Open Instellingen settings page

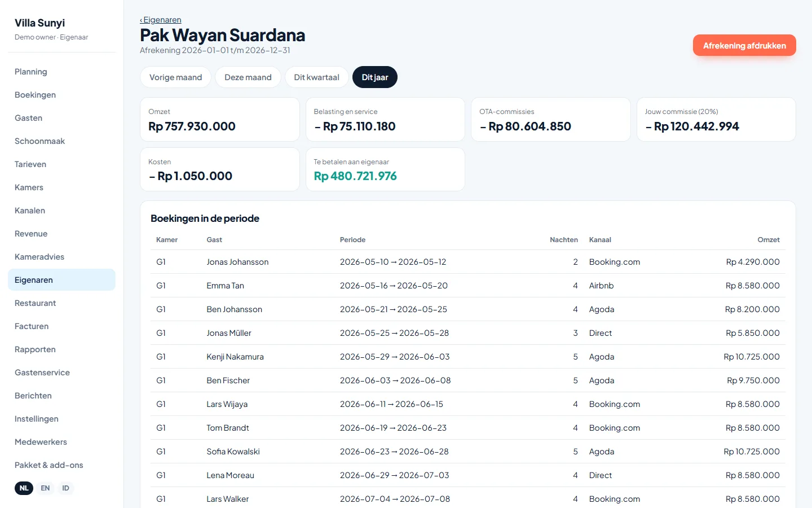click(61, 419)
